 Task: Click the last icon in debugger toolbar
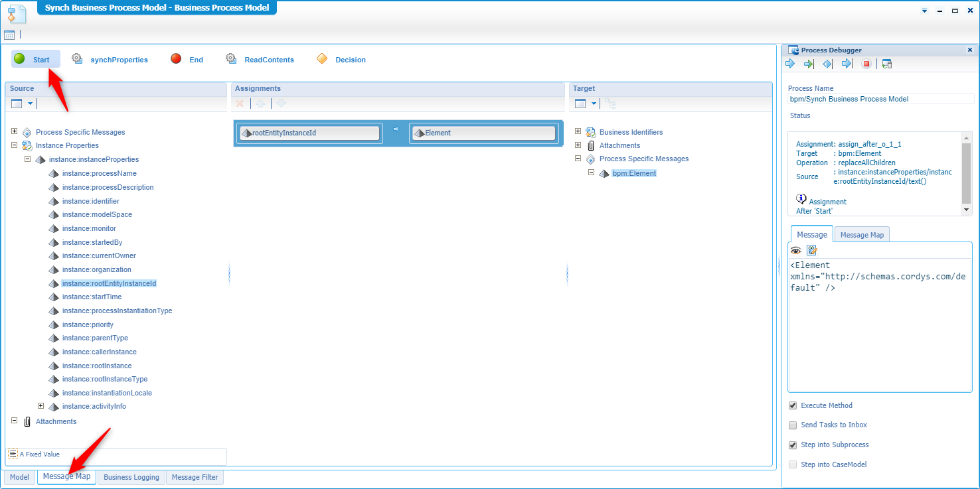point(887,64)
